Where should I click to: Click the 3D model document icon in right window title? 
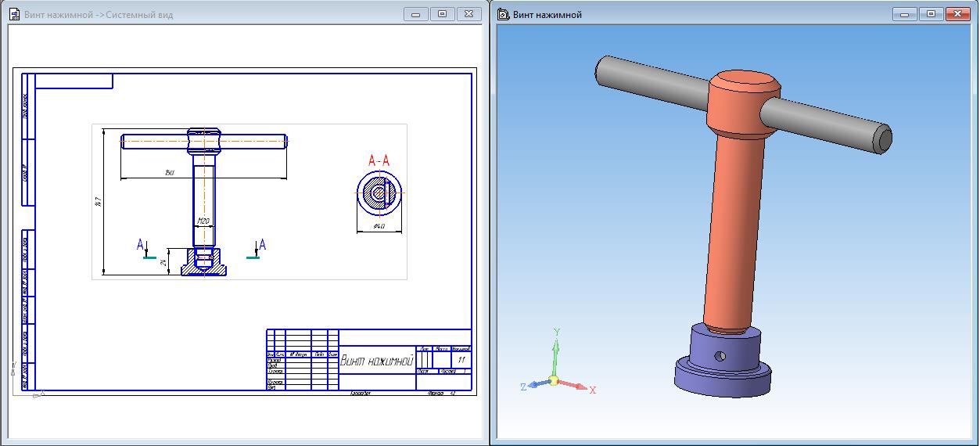click(x=504, y=14)
